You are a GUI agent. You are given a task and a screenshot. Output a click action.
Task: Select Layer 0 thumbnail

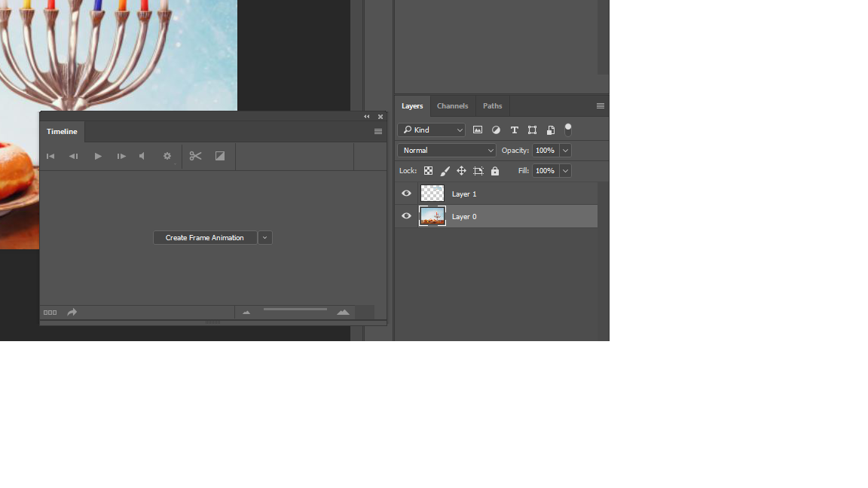[x=432, y=216]
